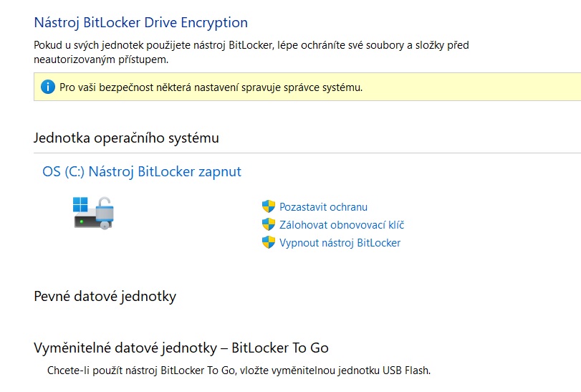Image resolution: width=581 pixels, height=392 pixels.
Task: Click the shield icon beside Vypnout nástroj BitLocker
Action: [269, 243]
